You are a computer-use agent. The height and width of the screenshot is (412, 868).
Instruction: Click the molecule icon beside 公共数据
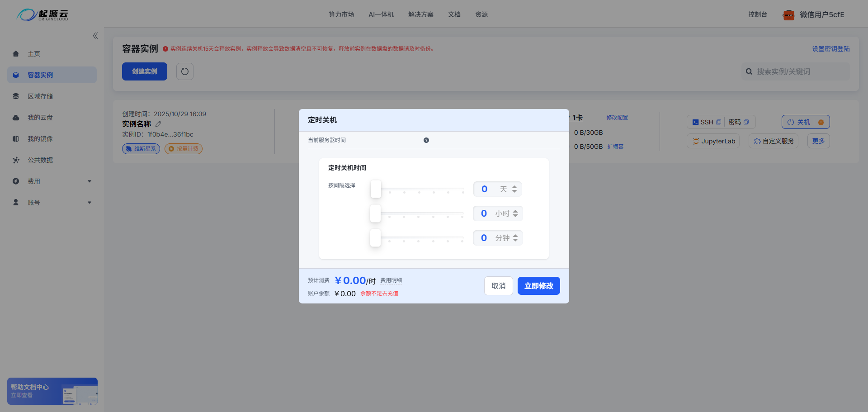click(x=16, y=160)
